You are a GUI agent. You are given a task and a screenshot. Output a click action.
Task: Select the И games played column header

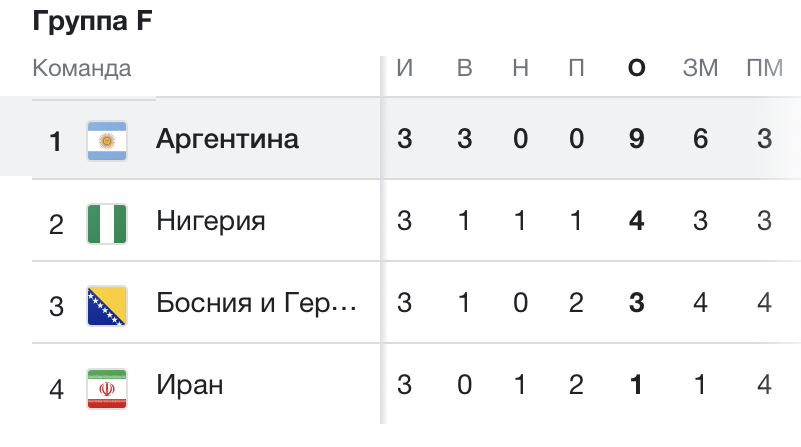tap(405, 67)
